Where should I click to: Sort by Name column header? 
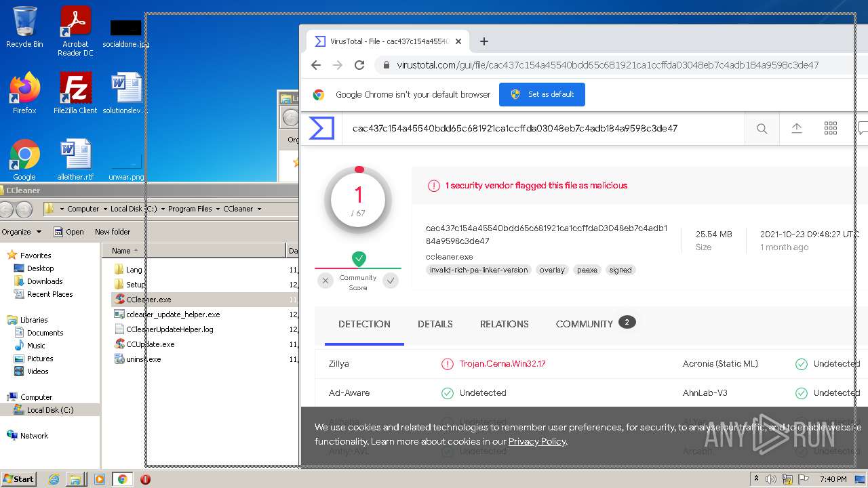pyautogui.click(x=194, y=251)
